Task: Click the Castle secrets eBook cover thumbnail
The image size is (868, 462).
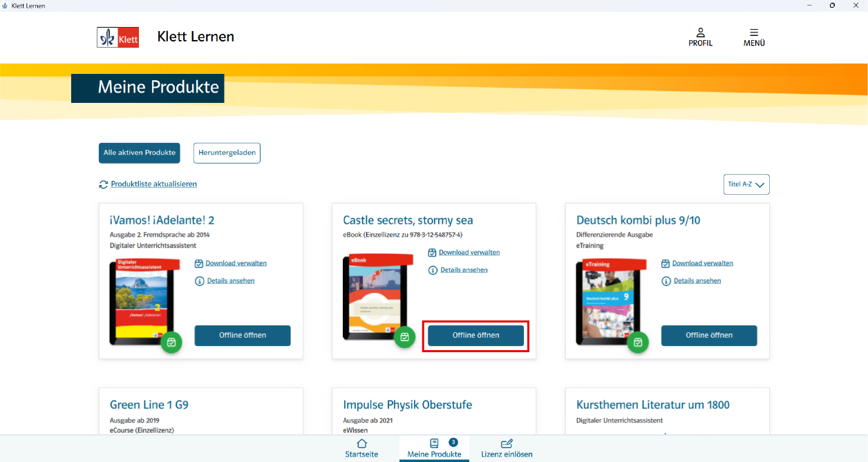Action: coord(374,297)
